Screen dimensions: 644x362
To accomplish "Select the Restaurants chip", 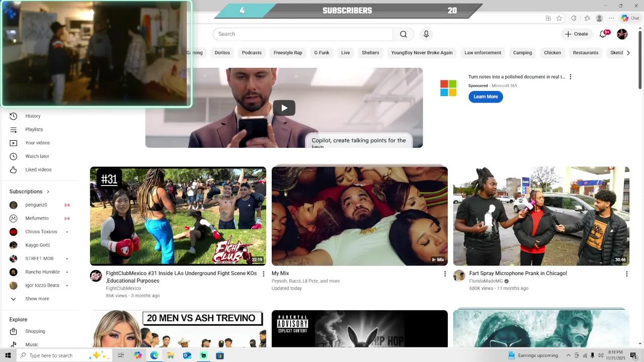I will pos(586,53).
